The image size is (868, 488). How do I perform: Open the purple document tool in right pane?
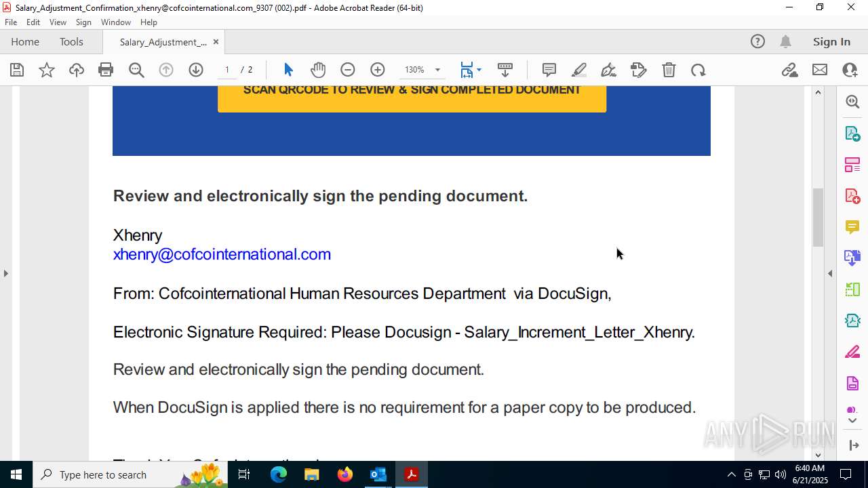(x=852, y=384)
